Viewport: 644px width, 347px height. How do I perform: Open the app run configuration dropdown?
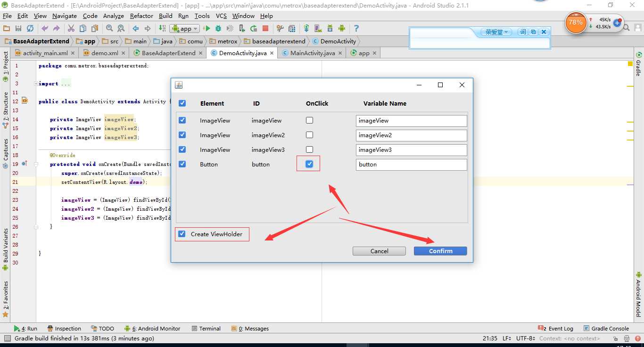tap(184, 28)
